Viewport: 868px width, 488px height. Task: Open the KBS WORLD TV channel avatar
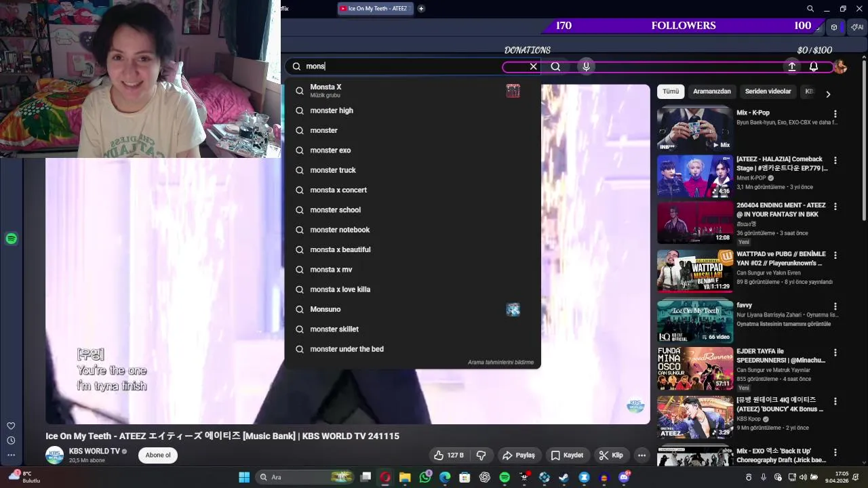click(54, 455)
